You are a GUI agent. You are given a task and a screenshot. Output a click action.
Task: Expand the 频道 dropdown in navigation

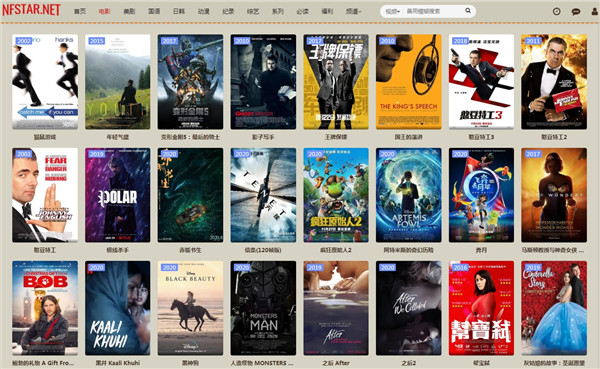point(353,11)
